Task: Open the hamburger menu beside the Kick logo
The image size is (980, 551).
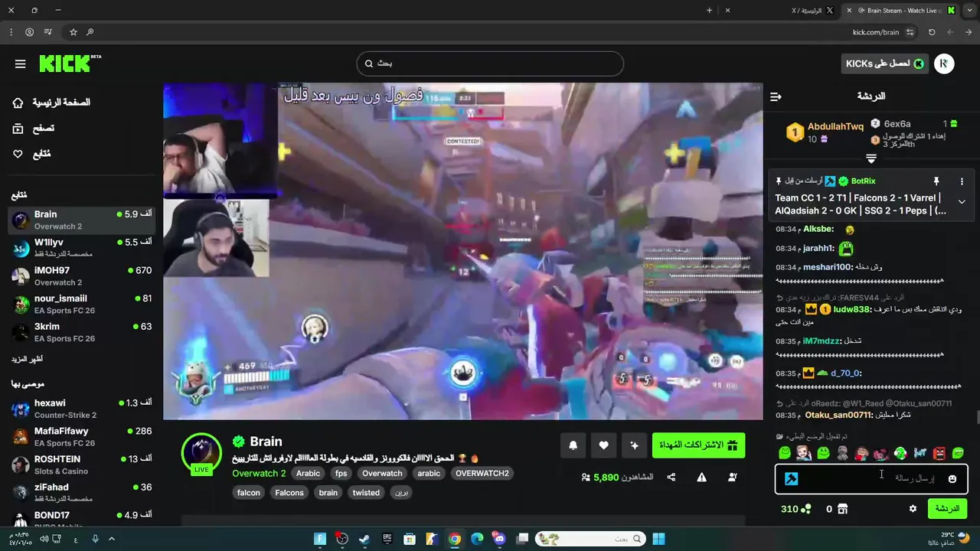Action: click(x=21, y=64)
